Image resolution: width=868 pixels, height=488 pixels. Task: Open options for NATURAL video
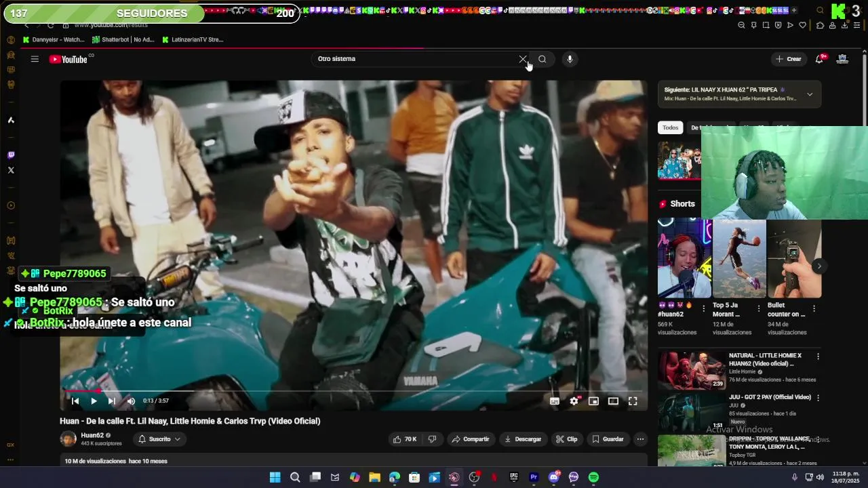[x=818, y=356]
